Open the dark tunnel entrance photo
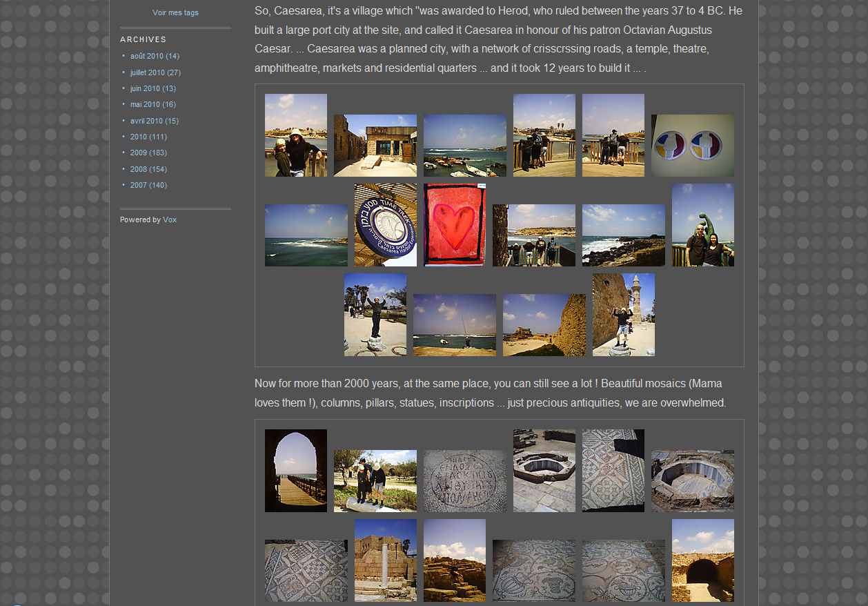This screenshot has height=606, width=868. tap(702, 560)
